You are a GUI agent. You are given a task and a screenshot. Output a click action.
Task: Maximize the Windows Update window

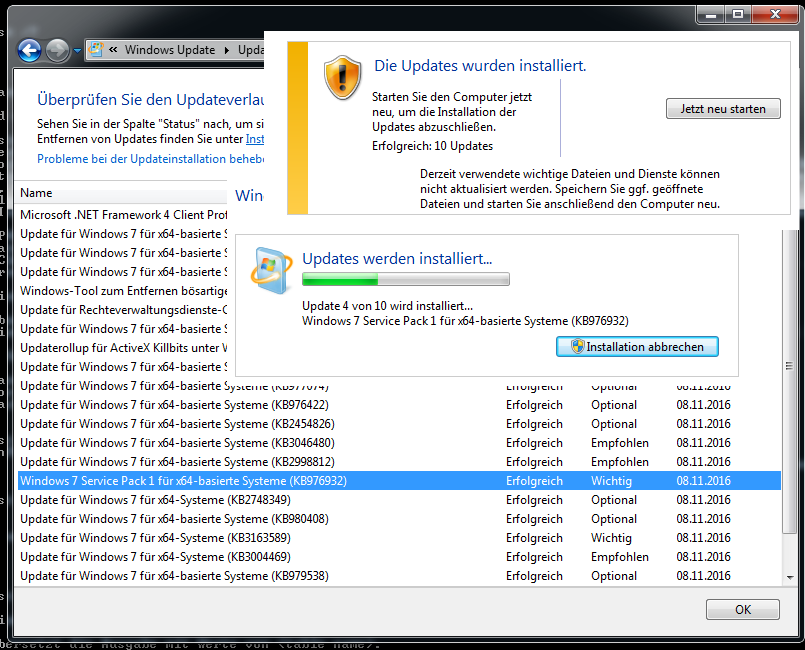739,14
